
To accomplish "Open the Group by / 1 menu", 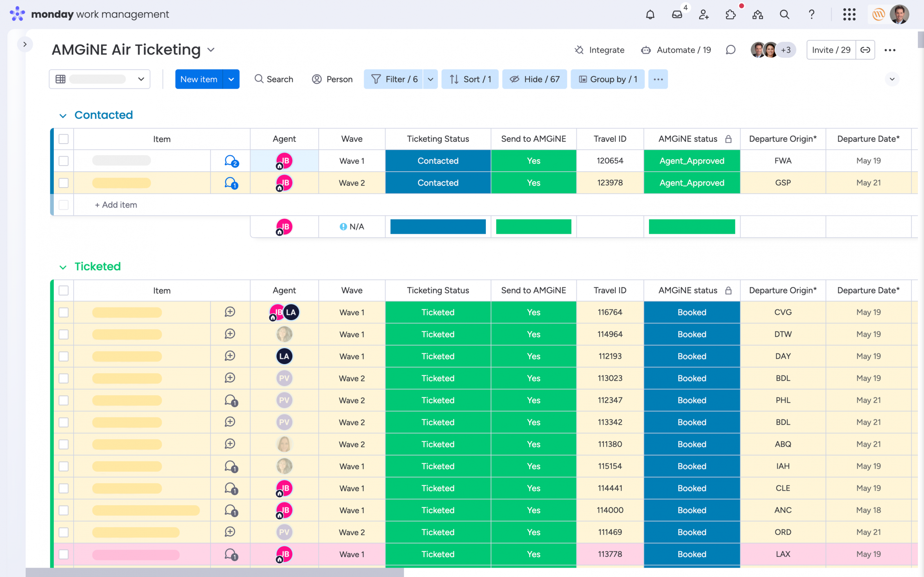I will (607, 79).
